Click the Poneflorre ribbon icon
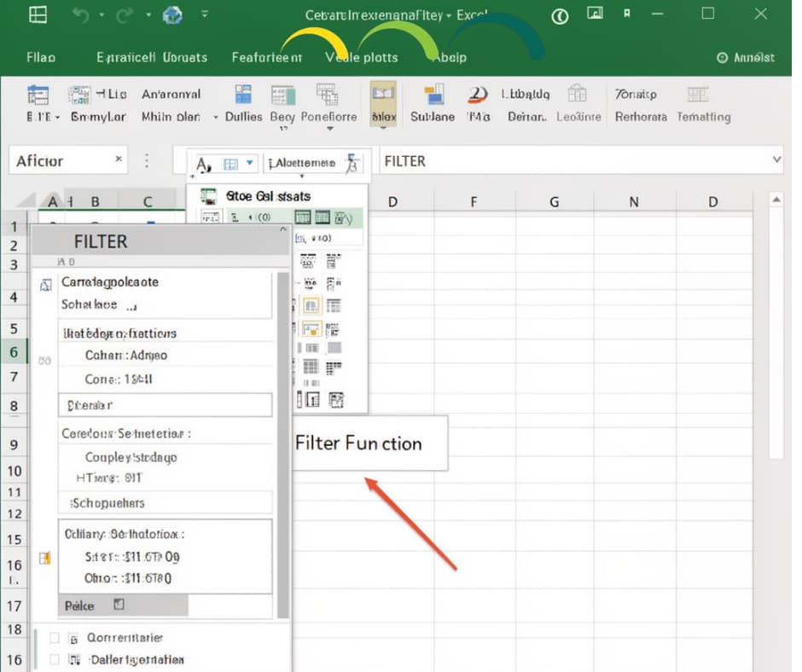This screenshot has width=802, height=672. tap(327, 95)
